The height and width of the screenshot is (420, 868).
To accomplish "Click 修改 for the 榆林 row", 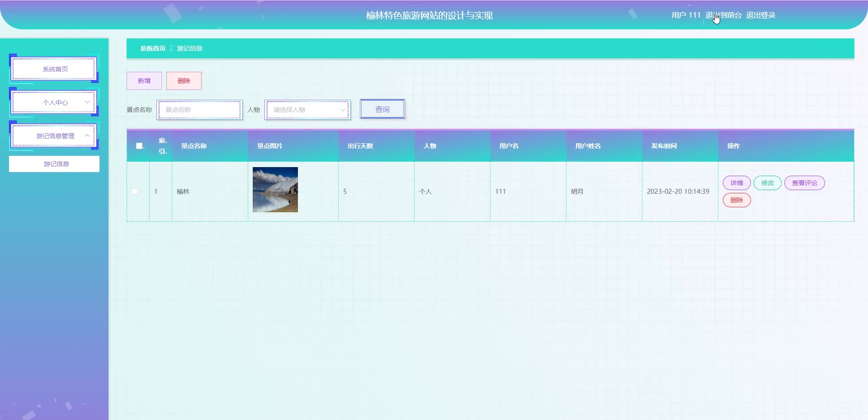I will pos(768,183).
